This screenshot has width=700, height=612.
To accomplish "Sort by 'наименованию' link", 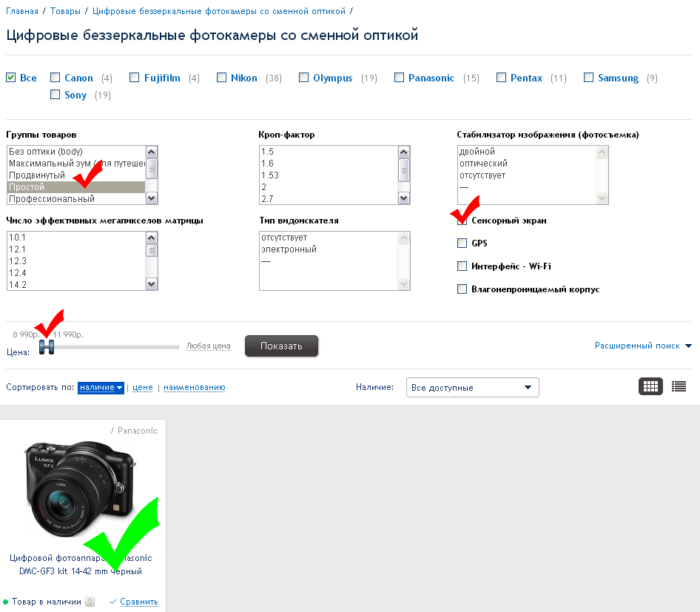I will click(194, 388).
